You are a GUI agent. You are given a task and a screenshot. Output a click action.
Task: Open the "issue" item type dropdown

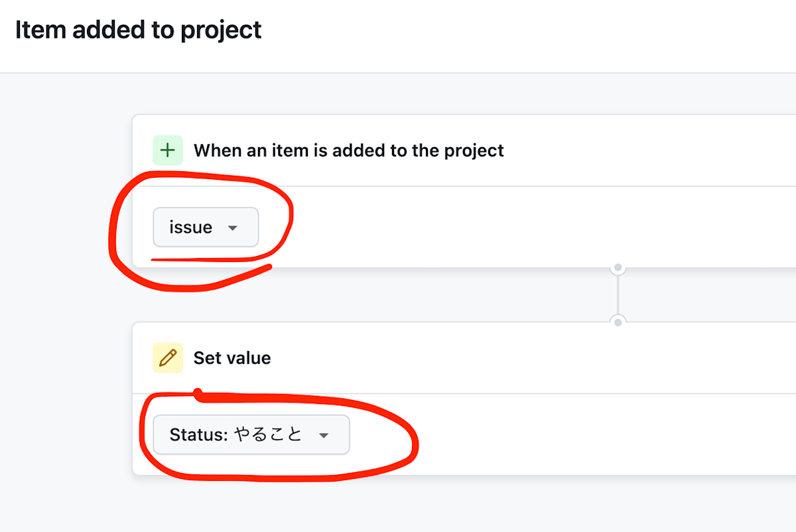click(205, 228)
